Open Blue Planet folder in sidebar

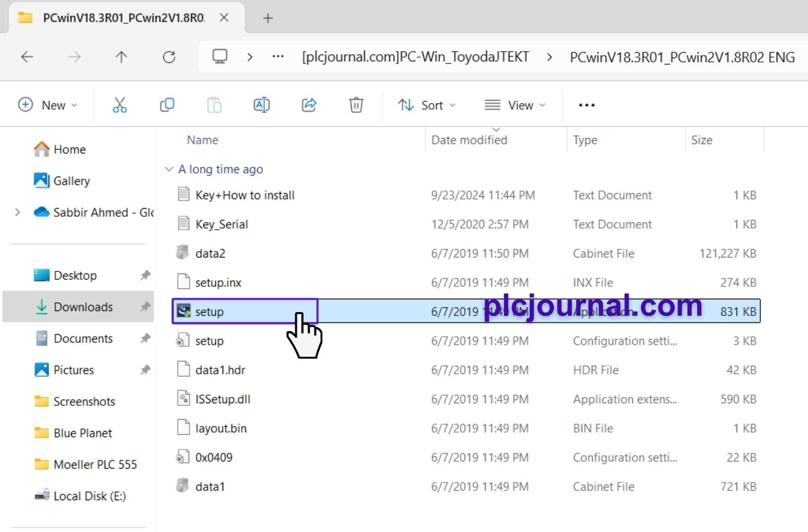pyautogui.click(x=73, y=433)
